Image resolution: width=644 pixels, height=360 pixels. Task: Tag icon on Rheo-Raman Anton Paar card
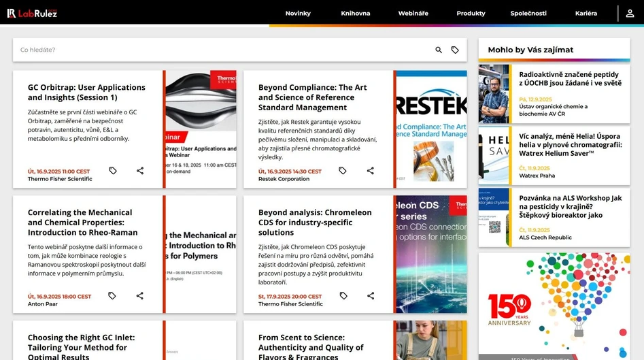point(112,295)
